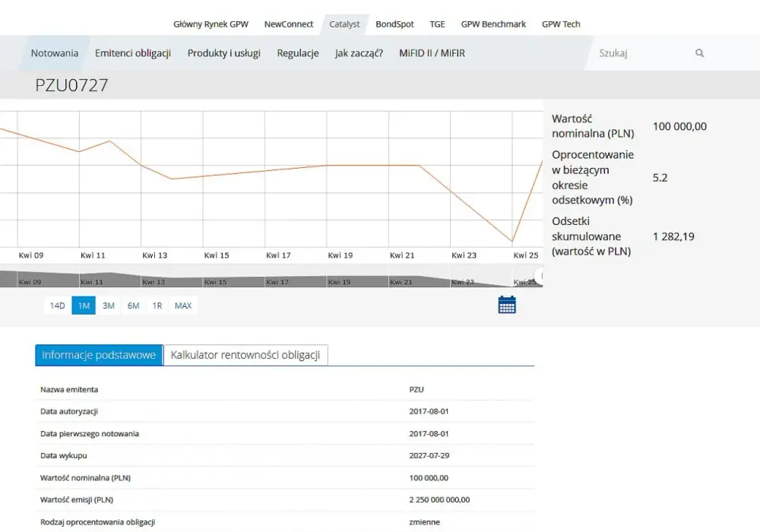The height and width of the screenshot is (532, 760).
Task: Open TGE link
Action: pos(437,24)
